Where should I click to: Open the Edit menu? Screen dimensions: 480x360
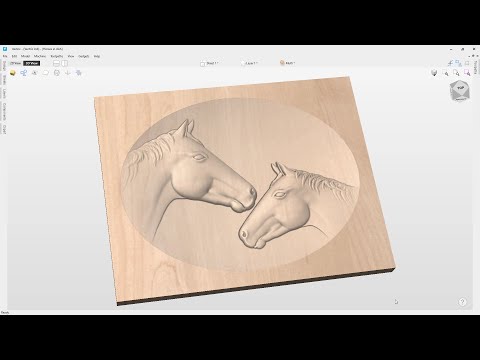14,56
